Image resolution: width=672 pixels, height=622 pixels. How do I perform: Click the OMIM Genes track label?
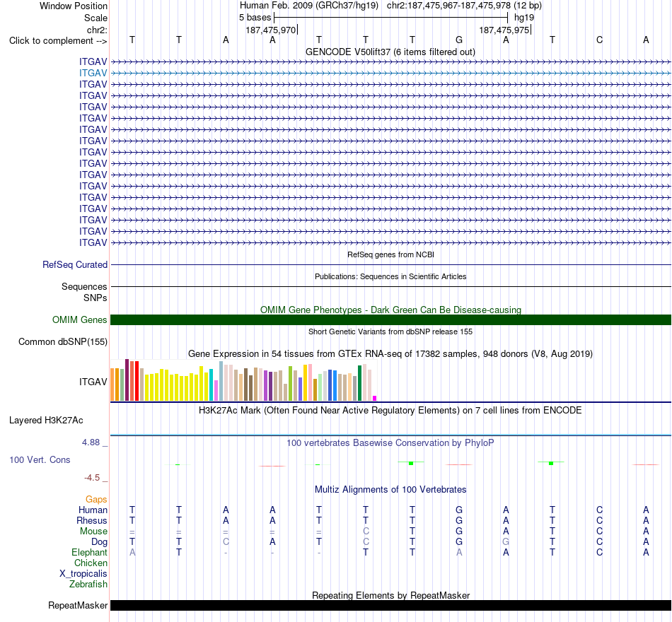80,320
